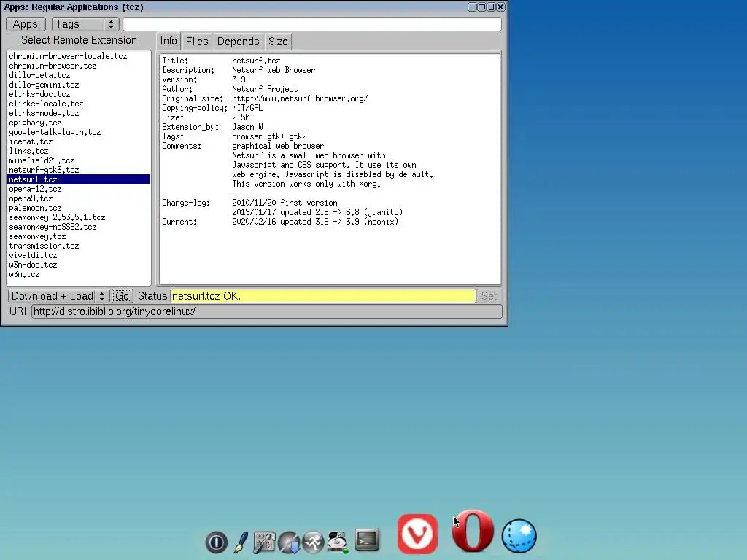Select icecat.tcz extension

click(79, 142)
